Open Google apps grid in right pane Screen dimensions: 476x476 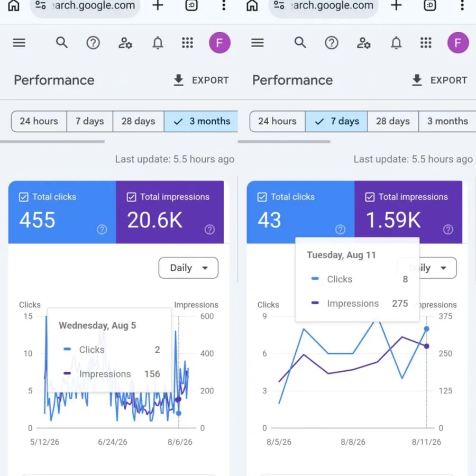pyautogui.click(x=426, y=43)
